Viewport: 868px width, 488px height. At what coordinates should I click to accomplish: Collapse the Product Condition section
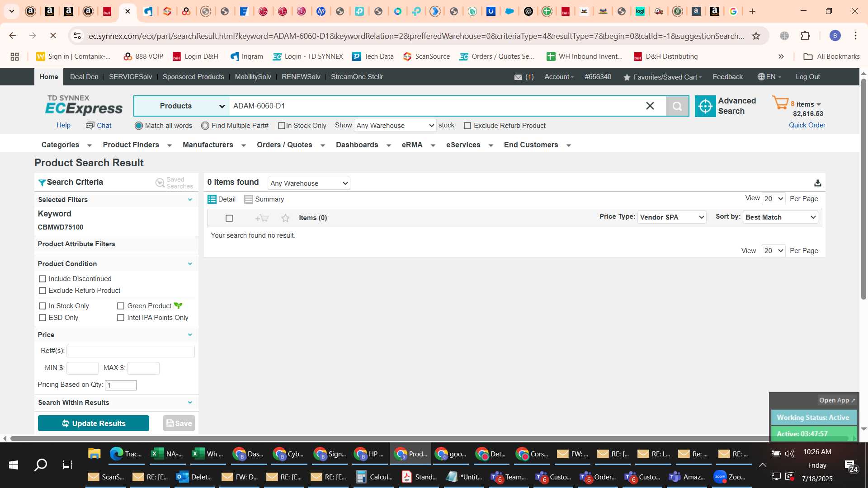(190, 264)
